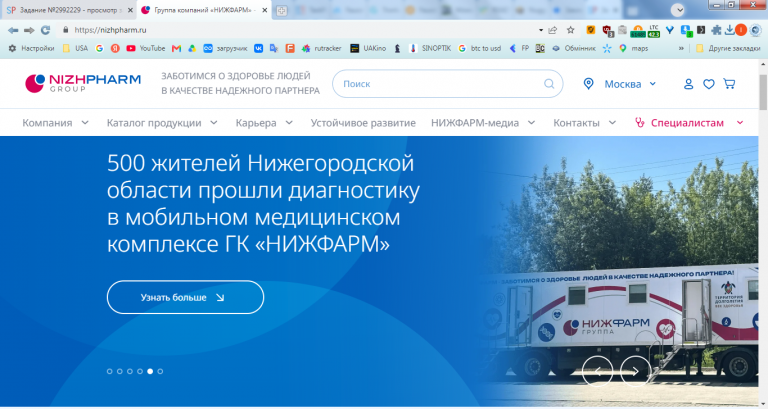768x409 pixels.
Task: Open the Gmail bookmark icon
Action: tap(176, 48)
